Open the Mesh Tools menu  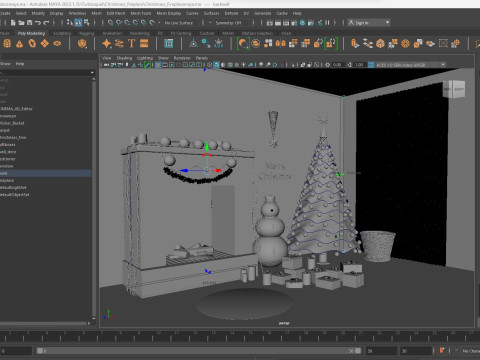[141, 13]
